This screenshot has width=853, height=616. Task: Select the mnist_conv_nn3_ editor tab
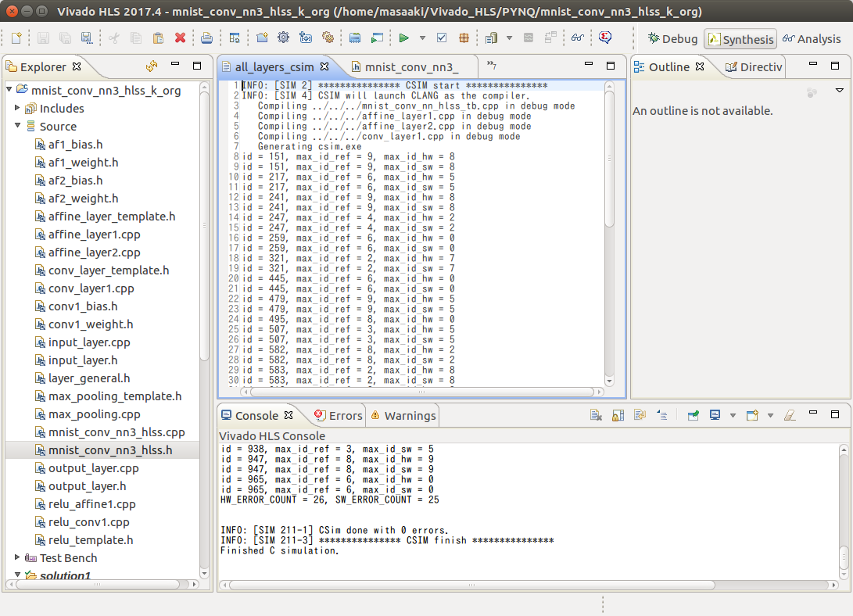pos(405,67)
